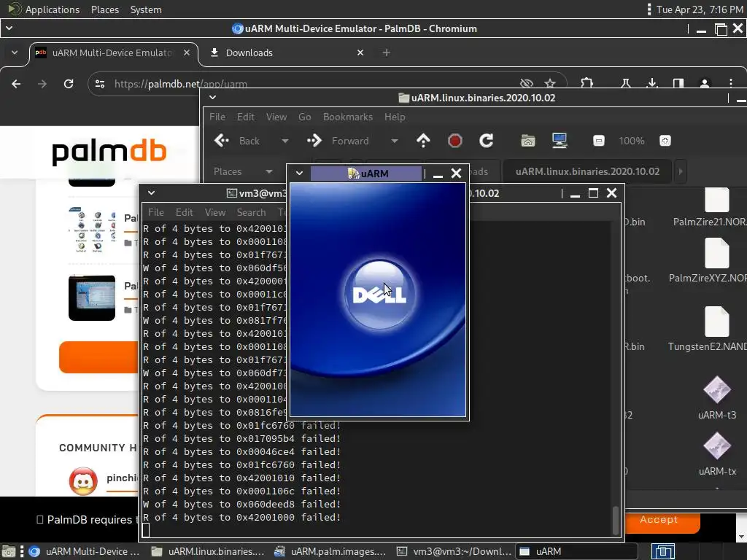Open the file manager window menu chevron
The image size is (747, 560).
[x=212, y=98]
